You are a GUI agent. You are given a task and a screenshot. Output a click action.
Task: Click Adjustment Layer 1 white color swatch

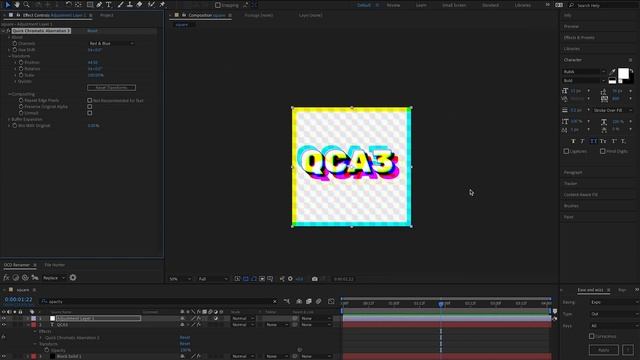pos(52,318)
